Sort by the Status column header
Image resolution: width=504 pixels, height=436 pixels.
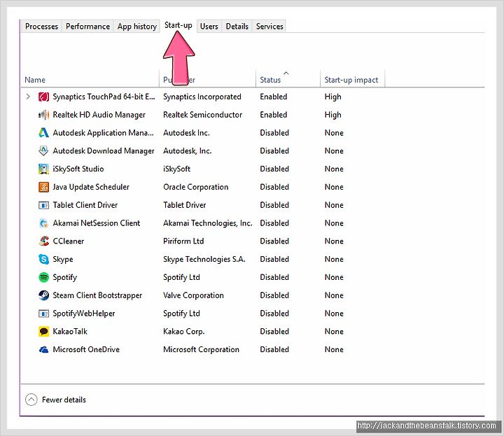click(288, 80)
